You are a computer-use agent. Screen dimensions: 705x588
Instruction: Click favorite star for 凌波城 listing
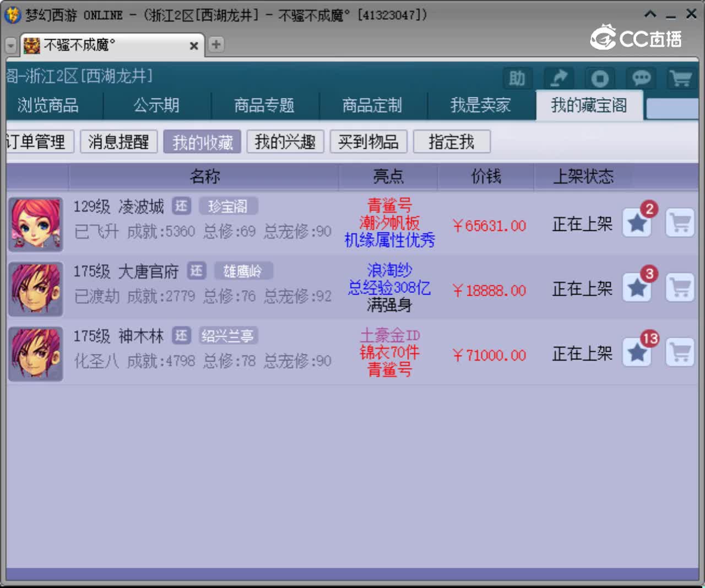(x=637, y=223)
